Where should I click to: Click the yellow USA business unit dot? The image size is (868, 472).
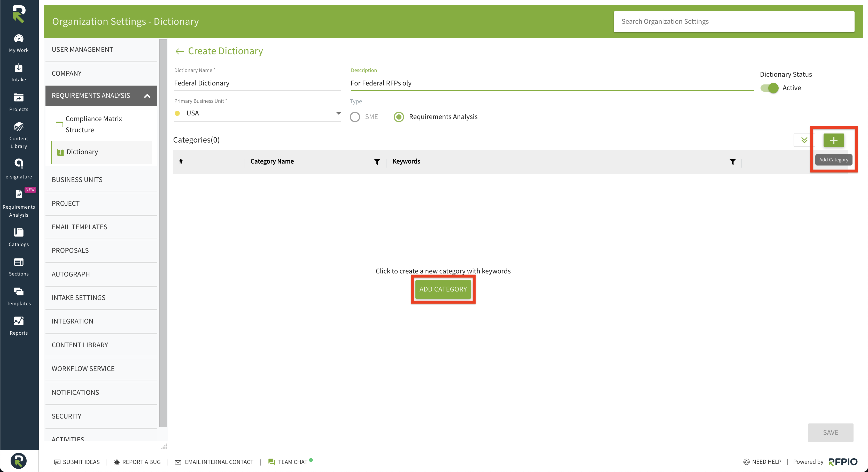(177, 114)
